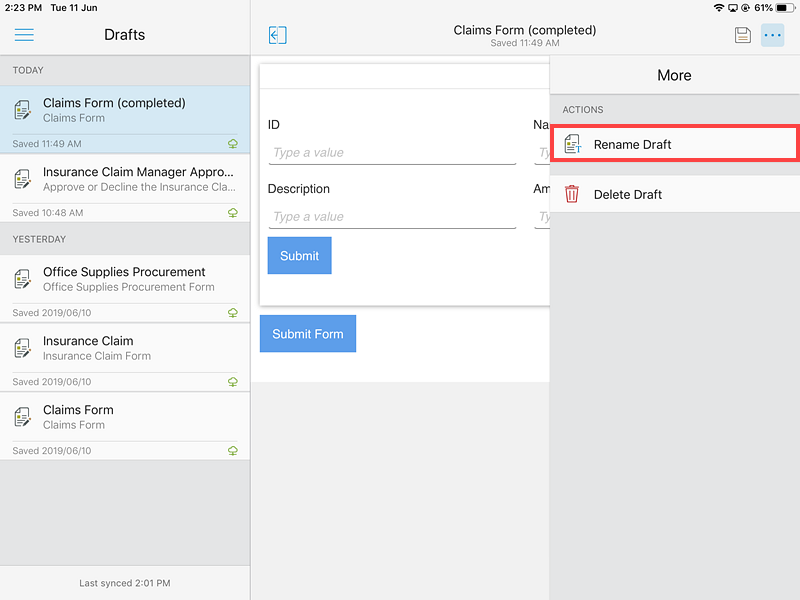Open the Insurance Claim draft
This screenshot has width=800, height=600.
[x=125, y=357]
